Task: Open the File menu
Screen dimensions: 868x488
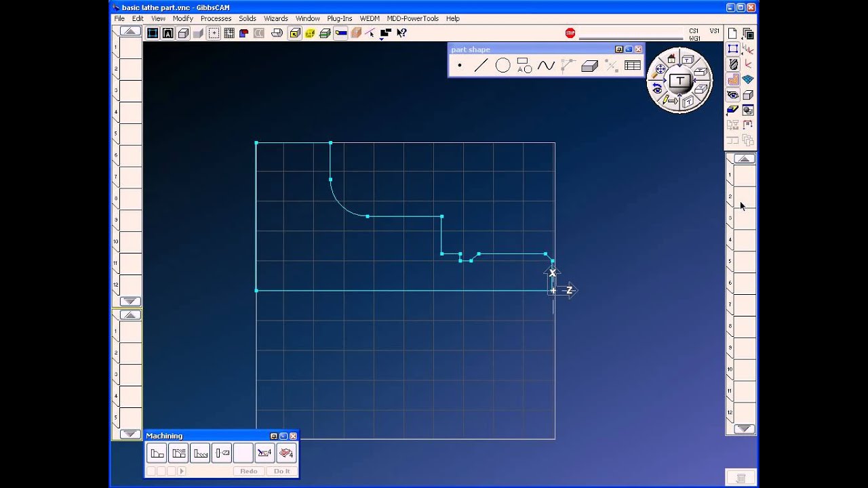Action: [119, 18]
